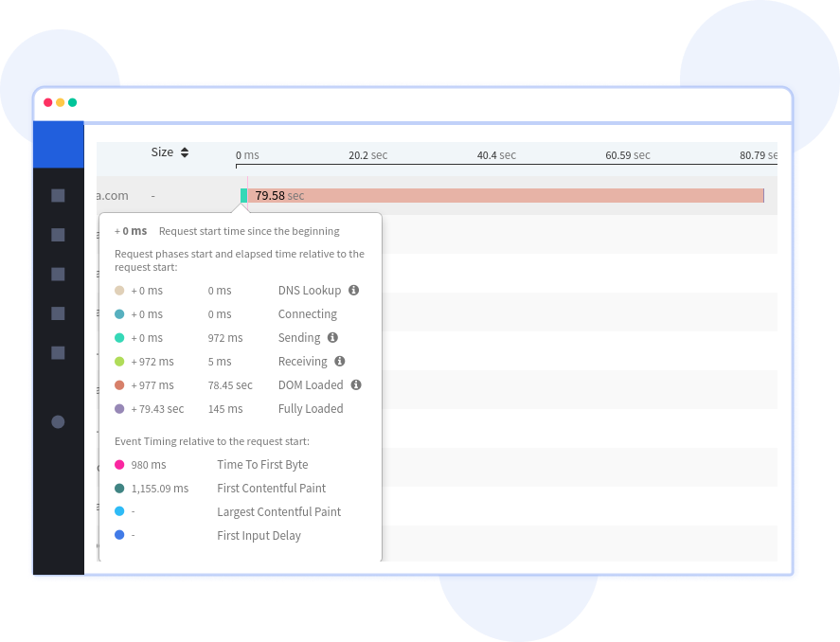
Task: Click the info icon beside Sending
Action: pyautogui.click(x=332, y=337)
